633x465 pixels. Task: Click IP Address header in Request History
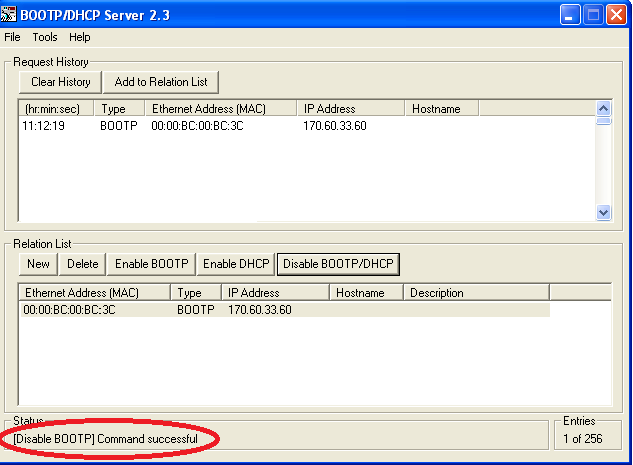click(351, 109)
